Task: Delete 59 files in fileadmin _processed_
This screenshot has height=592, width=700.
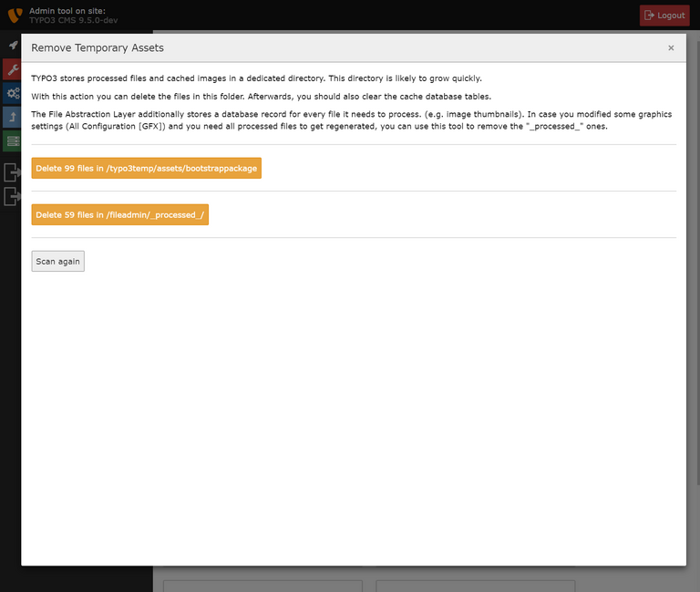Action: 120,214
